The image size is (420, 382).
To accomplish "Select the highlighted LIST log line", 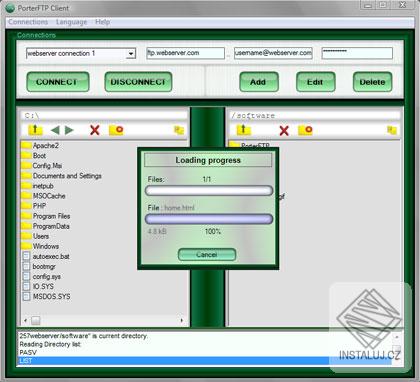I will click(205, 361).
